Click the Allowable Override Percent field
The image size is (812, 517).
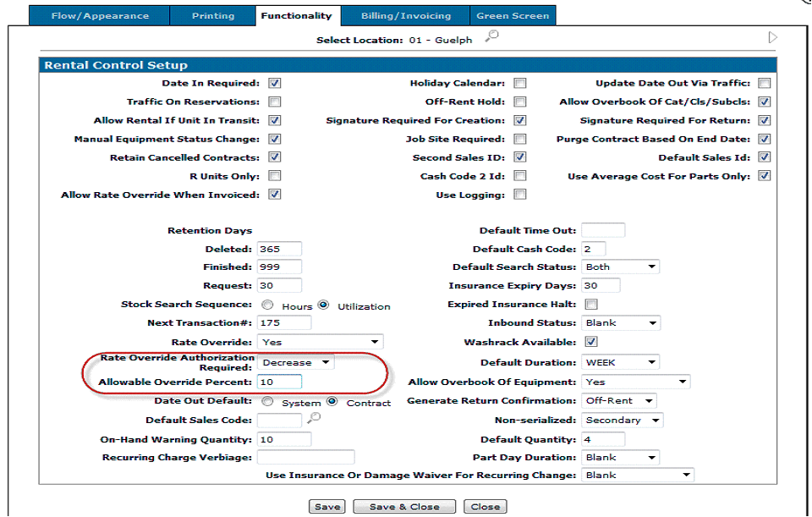pos(279,382)
